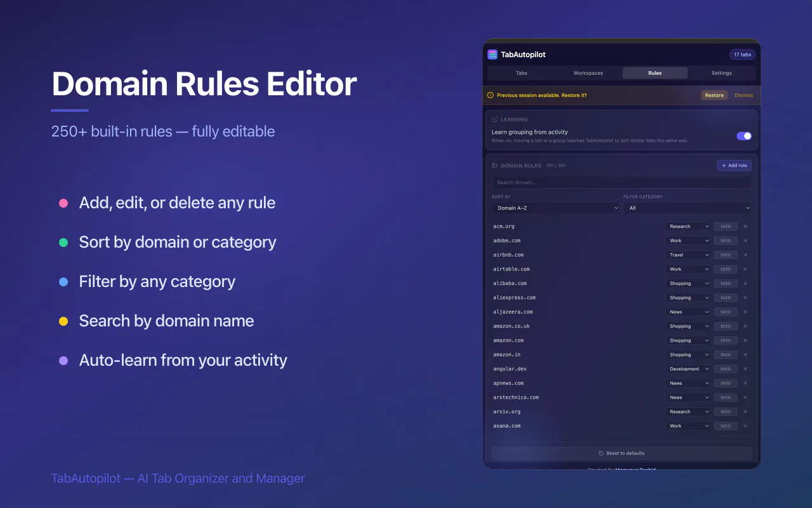Delete the amazon.com rule
Screen dimensions: 812x508
coord(745,340)
